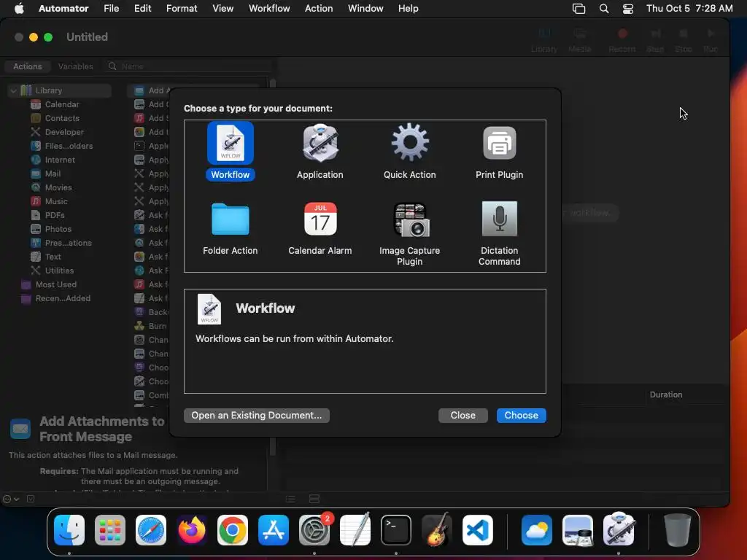Select the Contacts library category
The width and height of the screenshot is (747, 560).
coord(62,118)
